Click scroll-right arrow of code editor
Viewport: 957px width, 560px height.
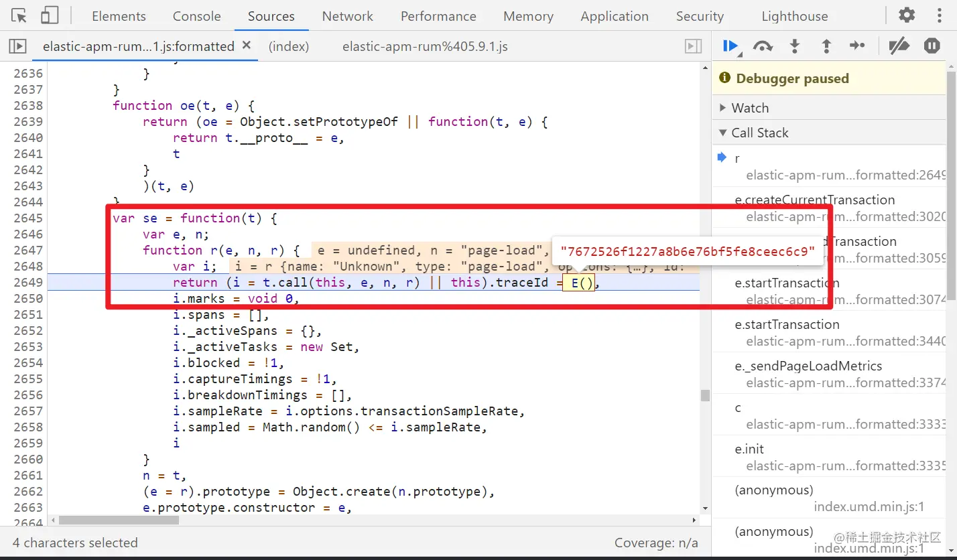pyautogui.click(x=694, y=520)
